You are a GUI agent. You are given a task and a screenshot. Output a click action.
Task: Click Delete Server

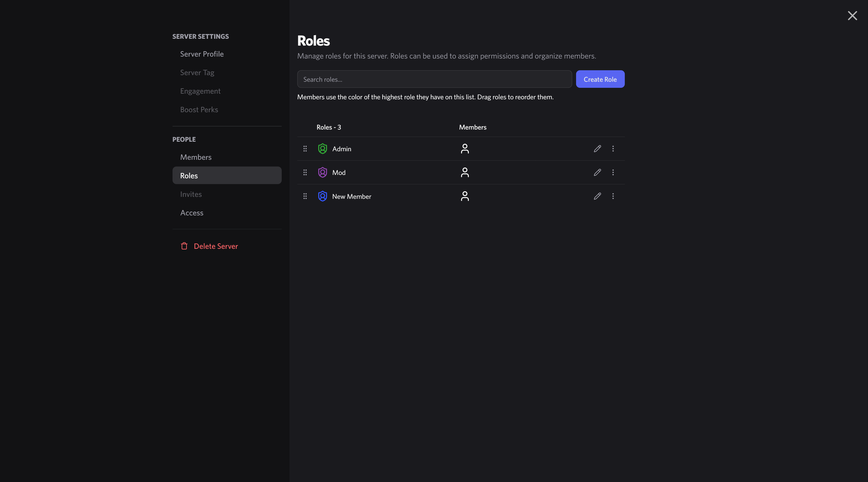(x=216, y=246)
